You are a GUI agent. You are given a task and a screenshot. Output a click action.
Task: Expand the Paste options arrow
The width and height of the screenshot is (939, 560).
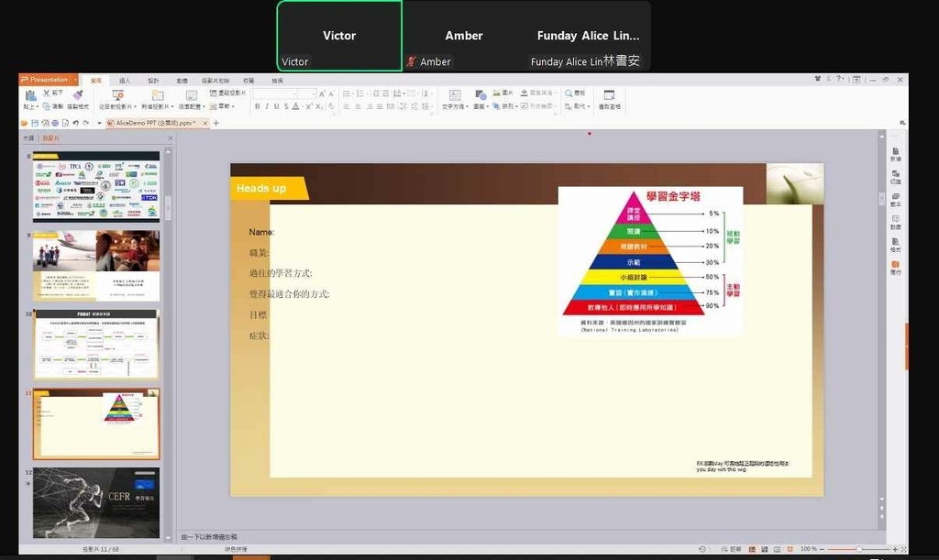point(37,107)
